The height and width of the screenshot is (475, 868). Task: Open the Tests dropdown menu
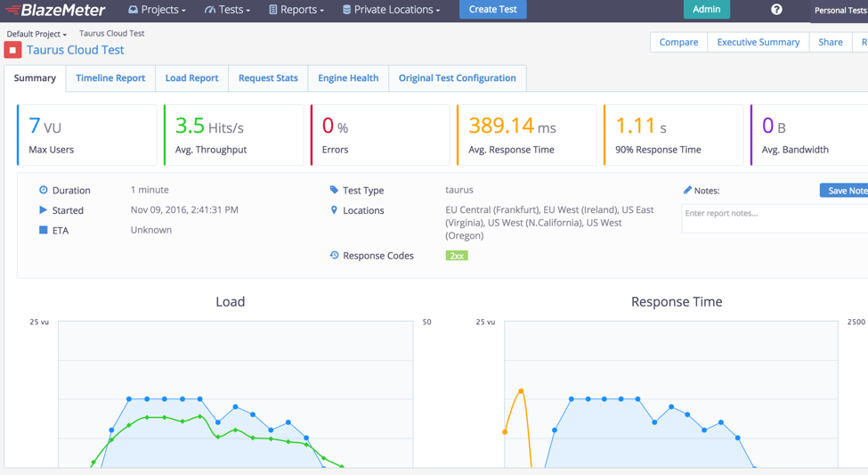227,10
